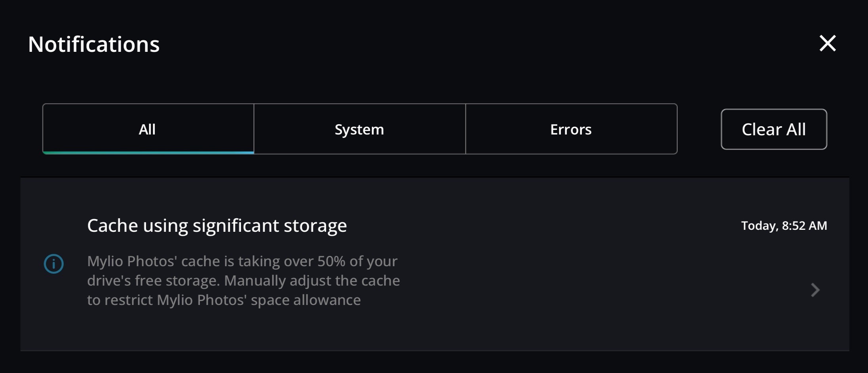Click the blue info icon on the notification
Screen dimensions: 868x373
[54, 264]
